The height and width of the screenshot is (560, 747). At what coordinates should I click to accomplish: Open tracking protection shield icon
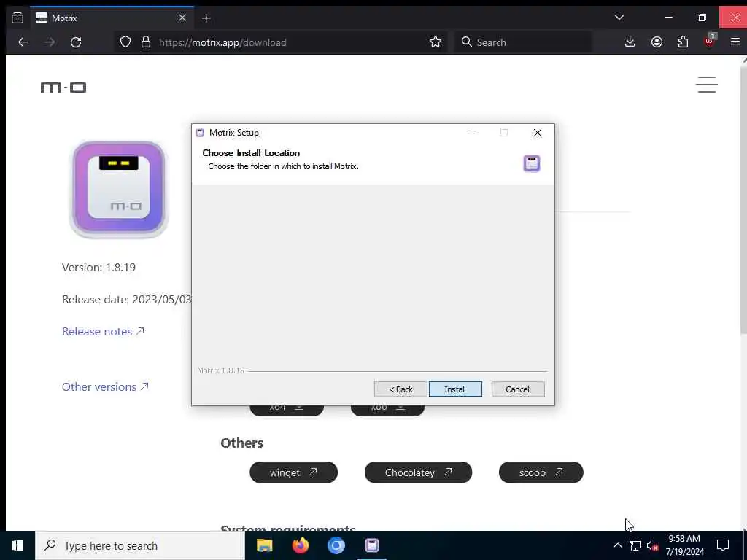click(x=125, y=42)
